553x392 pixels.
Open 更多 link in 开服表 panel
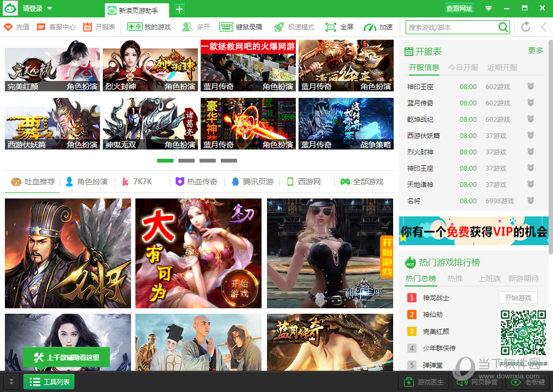click(x=536, y=51)
